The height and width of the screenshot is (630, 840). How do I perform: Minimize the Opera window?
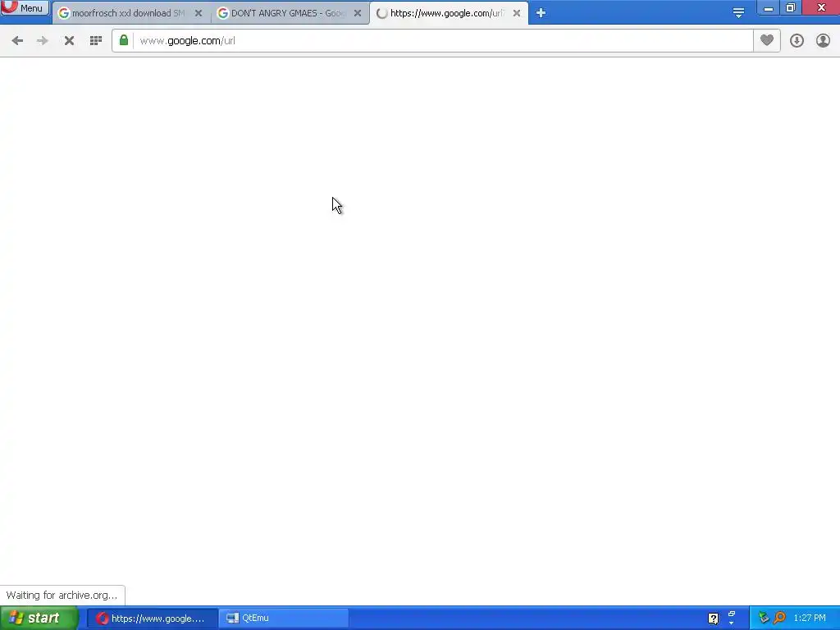click(x=768, y=8)
